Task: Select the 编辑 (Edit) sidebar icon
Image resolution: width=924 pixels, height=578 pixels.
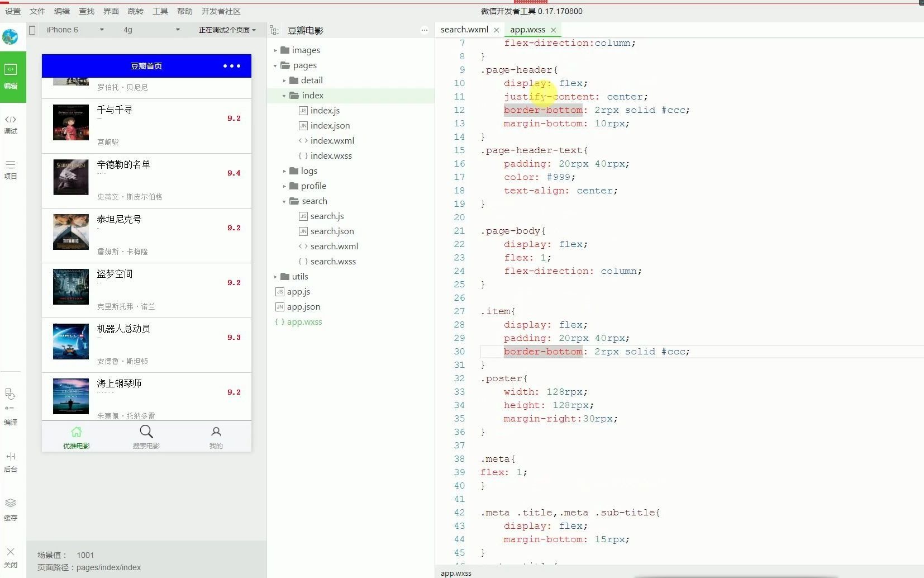Action: pyautogui.click(x=11, y=77)
